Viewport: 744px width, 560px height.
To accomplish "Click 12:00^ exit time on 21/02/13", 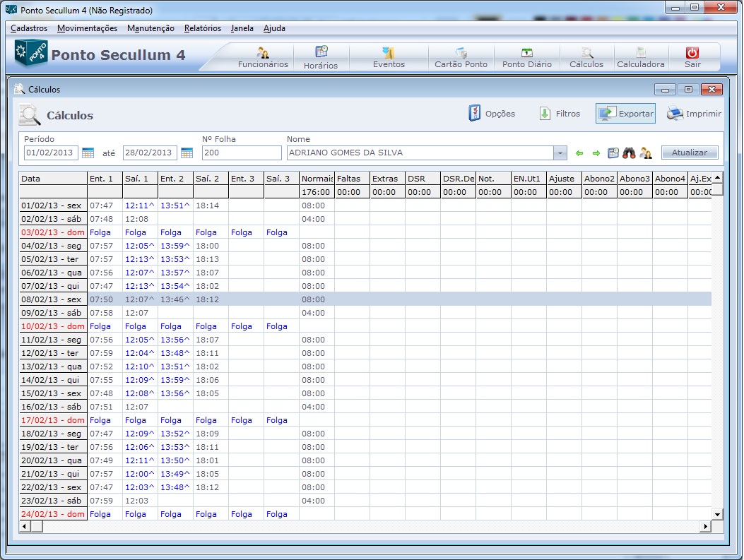I will pyautogui.click(x=140, y=474).
